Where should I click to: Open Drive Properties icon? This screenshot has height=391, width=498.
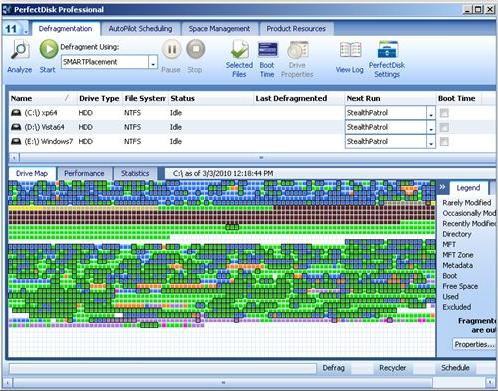[x=298, y=50]
